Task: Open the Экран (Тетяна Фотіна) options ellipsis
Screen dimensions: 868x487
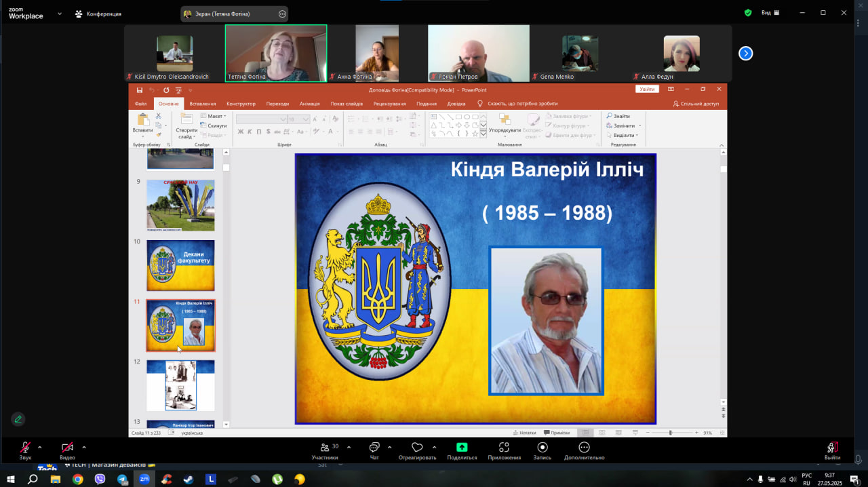Action: point(282,14)
